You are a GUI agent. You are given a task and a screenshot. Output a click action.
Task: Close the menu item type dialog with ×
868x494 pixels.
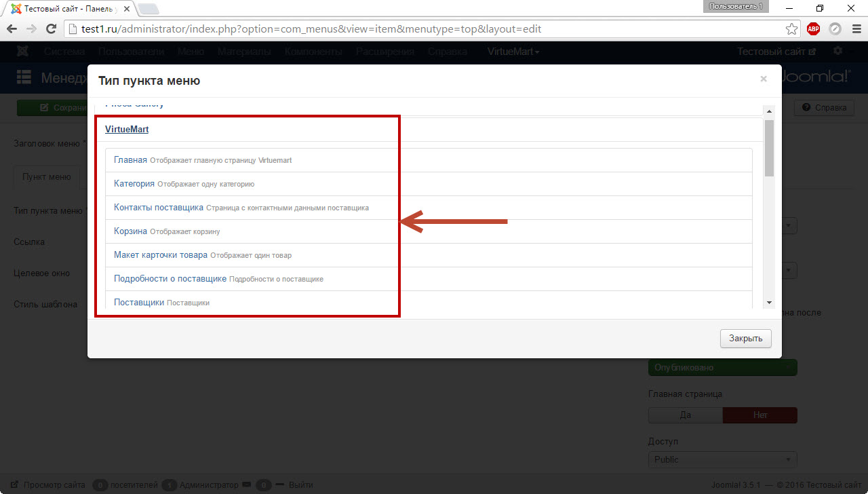click(764, 79)
